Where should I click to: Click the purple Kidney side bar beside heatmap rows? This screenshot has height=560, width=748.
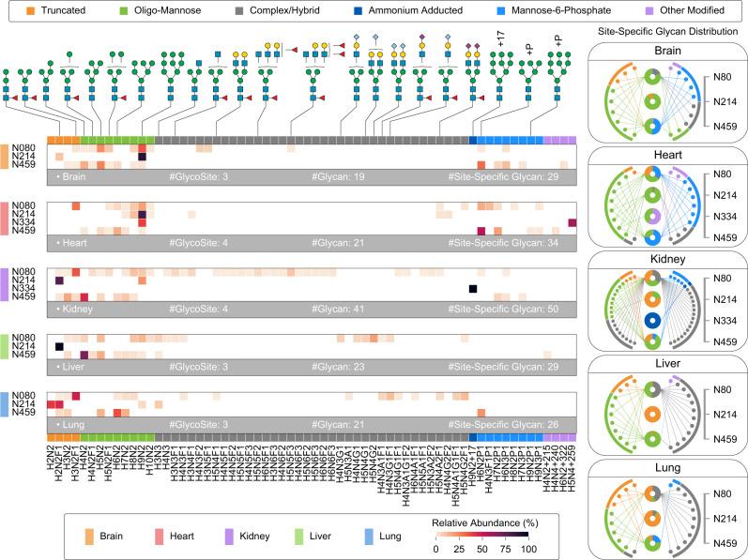point(4,284)
